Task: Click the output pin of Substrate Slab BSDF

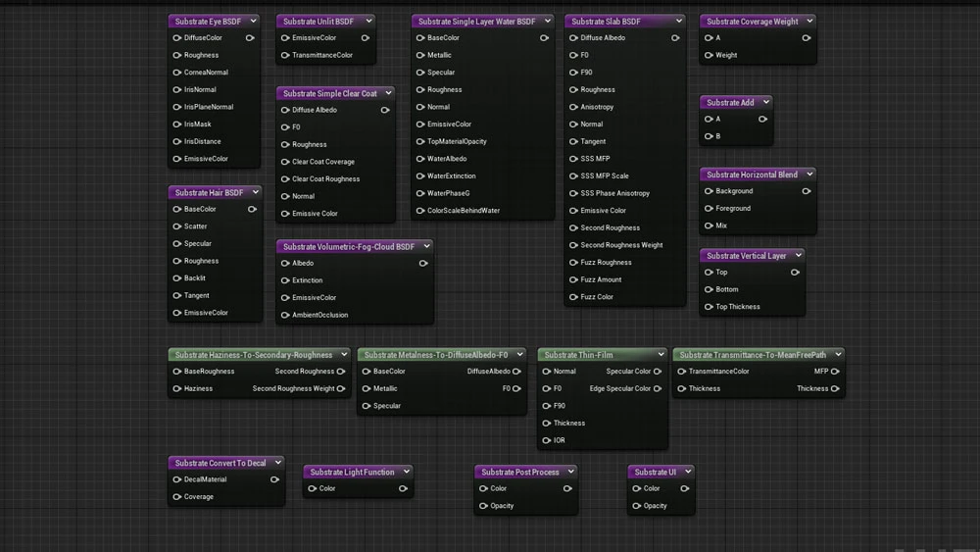Action: [675, 38]
